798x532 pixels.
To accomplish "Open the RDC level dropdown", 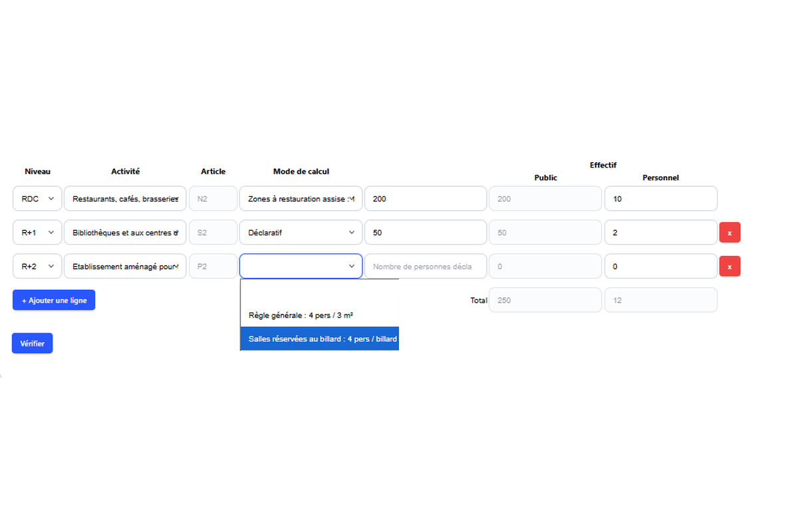I will coord(37,199).
